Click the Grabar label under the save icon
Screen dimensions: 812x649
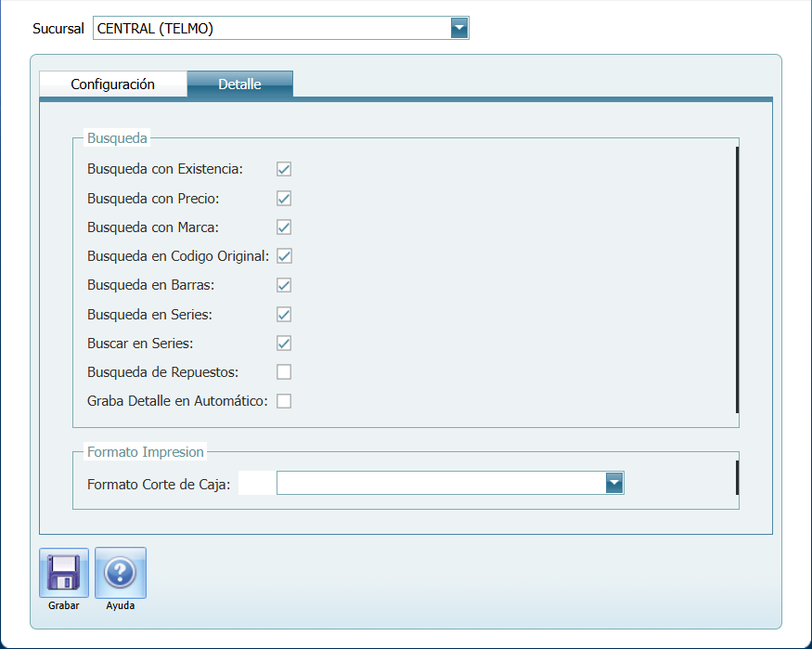click(x=63, y=605)
